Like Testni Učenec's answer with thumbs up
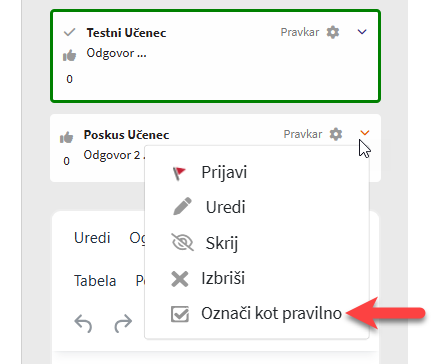 (69, 55)
